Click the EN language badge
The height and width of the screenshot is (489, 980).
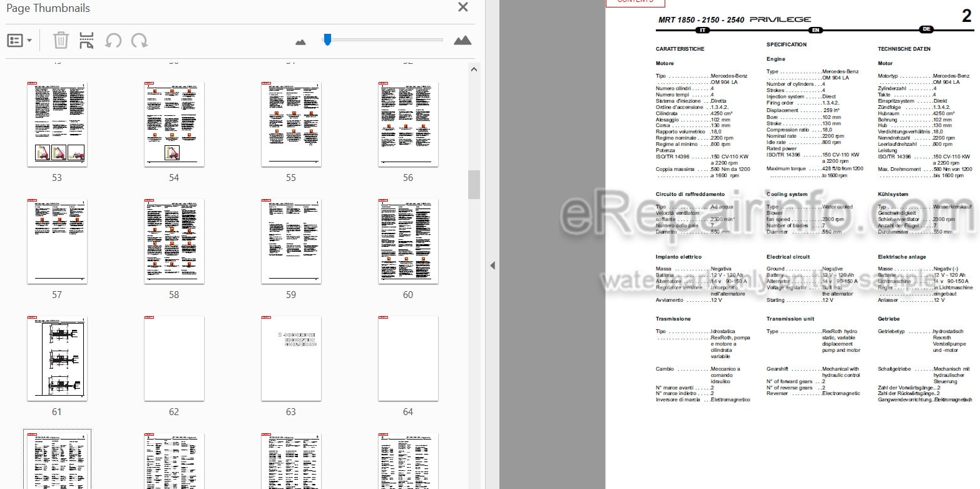[x=815, y=29]
